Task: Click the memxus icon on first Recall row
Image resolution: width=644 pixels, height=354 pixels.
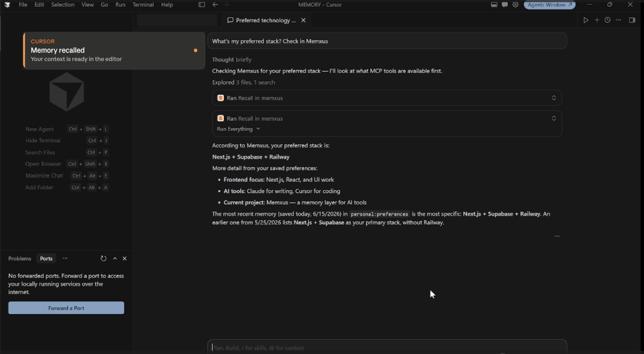Action: [221, 98]
